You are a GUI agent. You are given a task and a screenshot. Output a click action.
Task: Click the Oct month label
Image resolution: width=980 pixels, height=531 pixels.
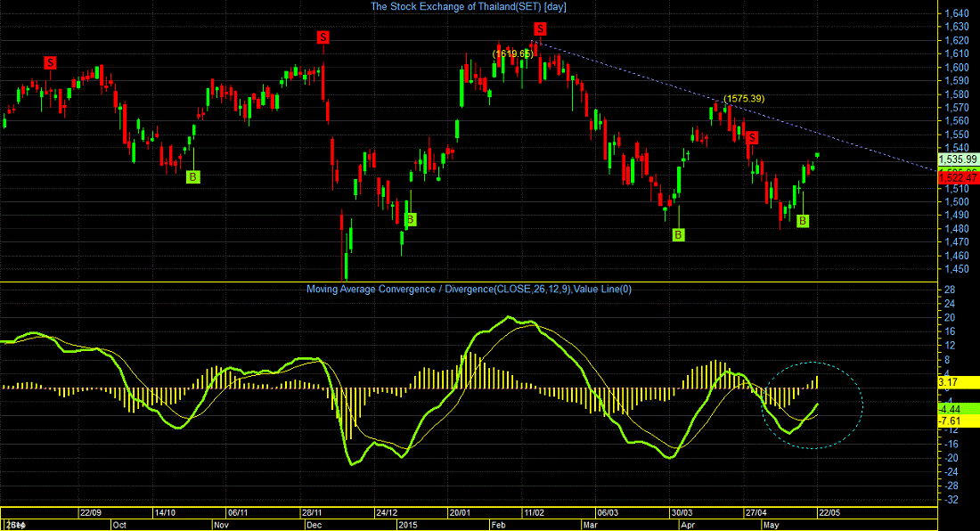[x=119, y=526]
